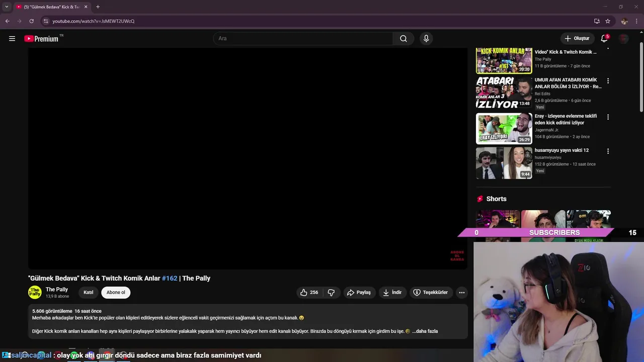Go to YouTube Premium home logo
This screenshot has width=644, height=362.
pyautogui.click(x=42, y=39)
